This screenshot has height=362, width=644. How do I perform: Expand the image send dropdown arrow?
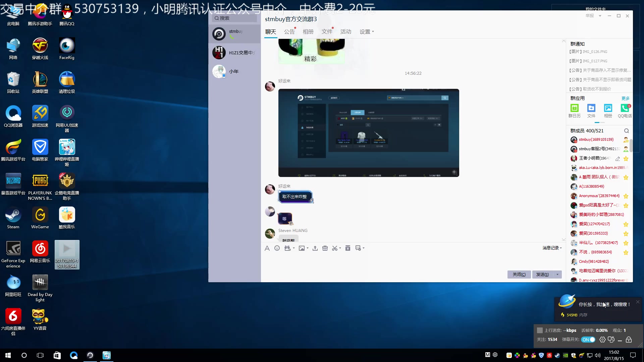point(307,248)
